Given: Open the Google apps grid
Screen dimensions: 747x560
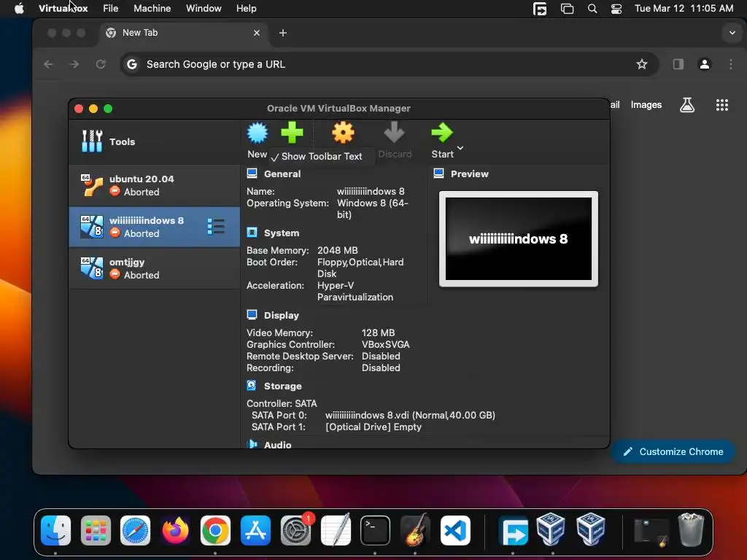Looking at the screenshot, I should (722, 105).
